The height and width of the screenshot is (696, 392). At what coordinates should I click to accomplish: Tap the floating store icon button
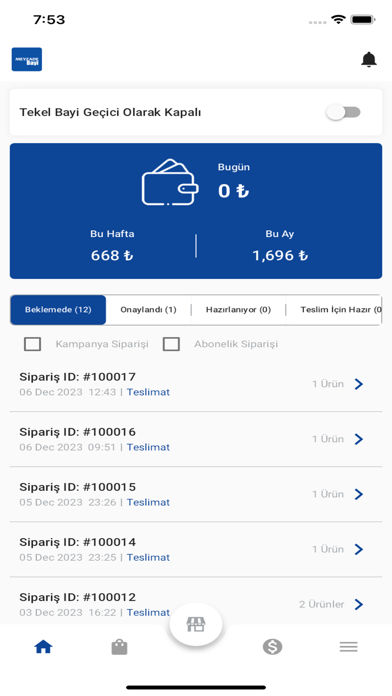click(196, 625)
